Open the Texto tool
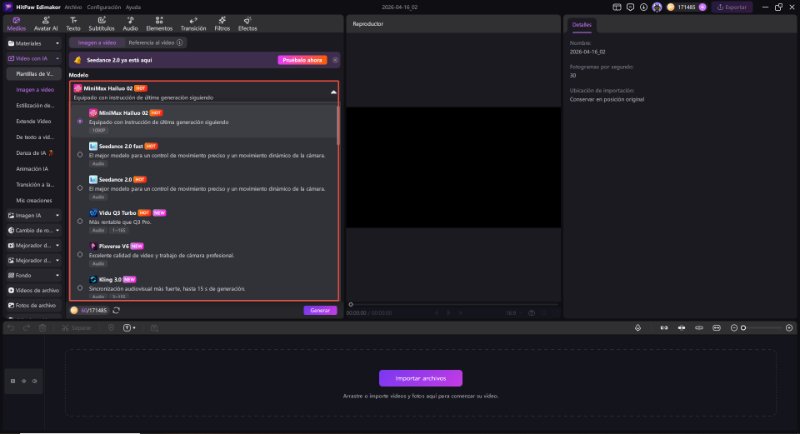The image size is (800, 434). [73, 24]
